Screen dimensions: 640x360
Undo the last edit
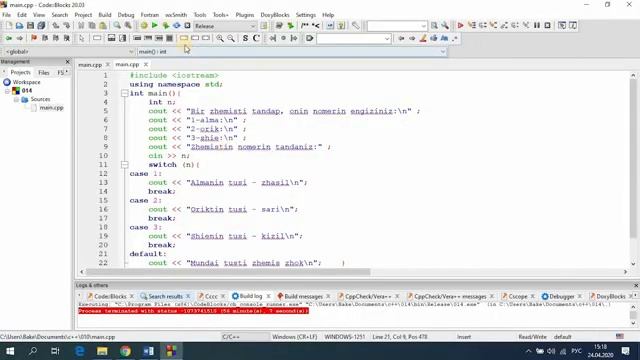click(56, 25)
